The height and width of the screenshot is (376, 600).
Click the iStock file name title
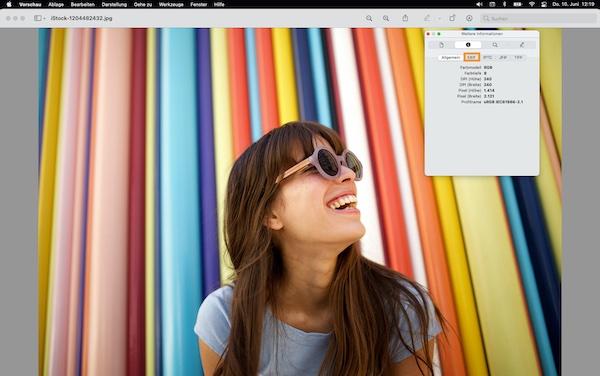[82, 18]
